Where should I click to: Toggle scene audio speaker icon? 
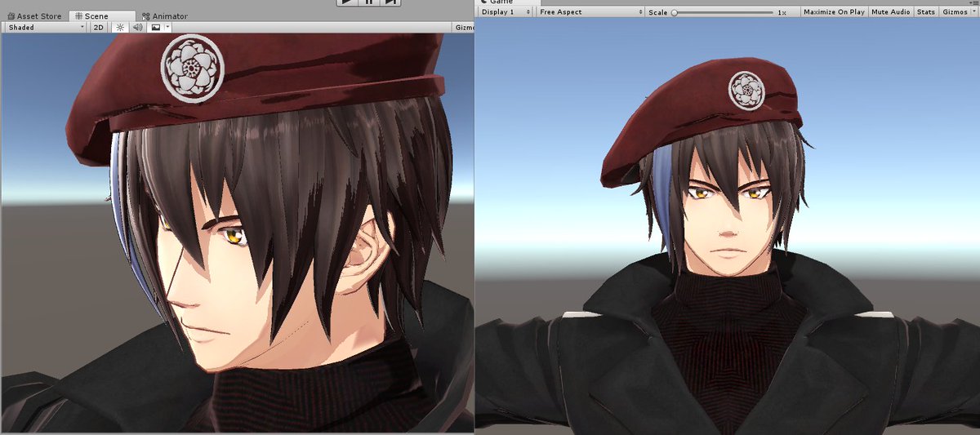click(137, 27)
